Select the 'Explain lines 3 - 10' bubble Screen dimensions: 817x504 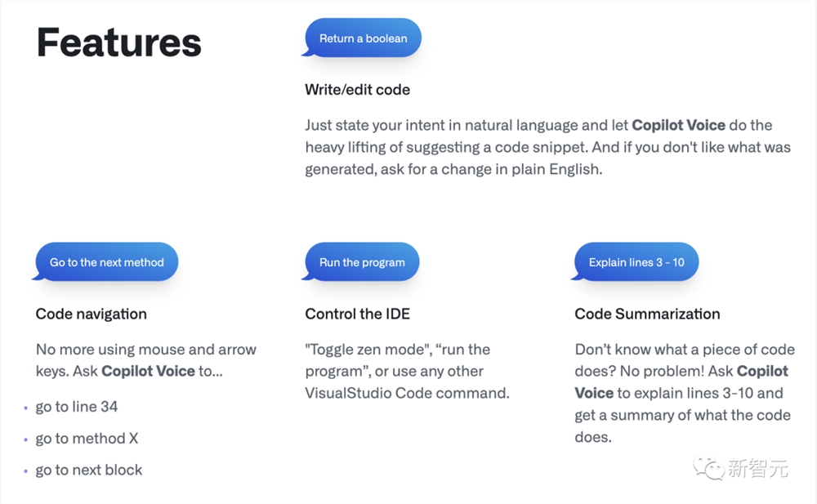coord(636,261)
